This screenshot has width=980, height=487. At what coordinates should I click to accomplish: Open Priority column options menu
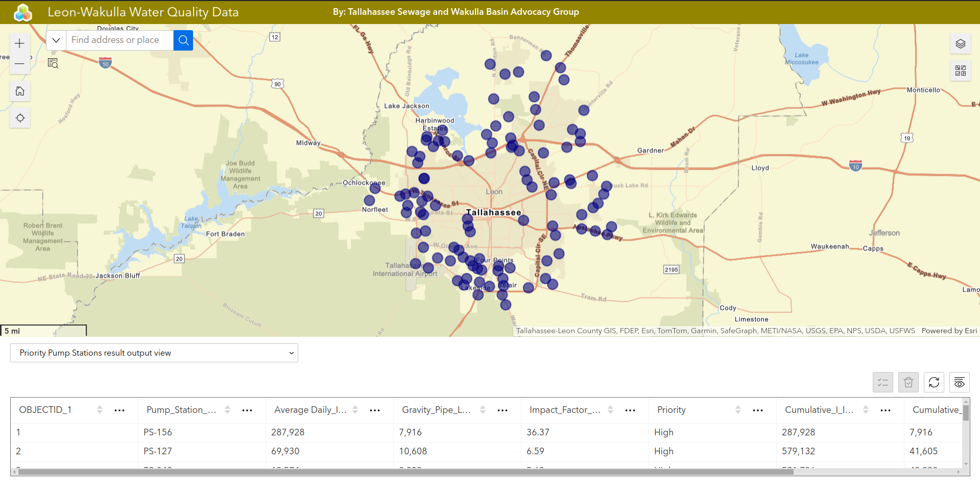point(758,410)
